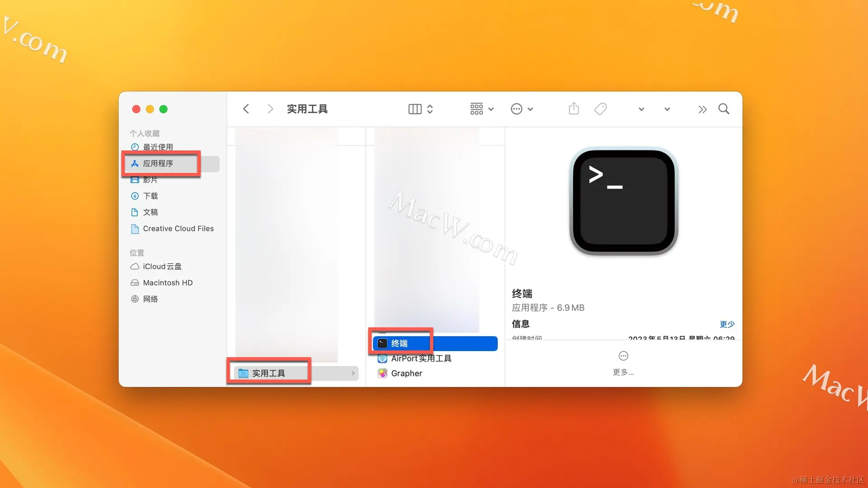Expand the 实用工具 folder chevron
This screenshot has width=868, height=488.
pos(353,373)
